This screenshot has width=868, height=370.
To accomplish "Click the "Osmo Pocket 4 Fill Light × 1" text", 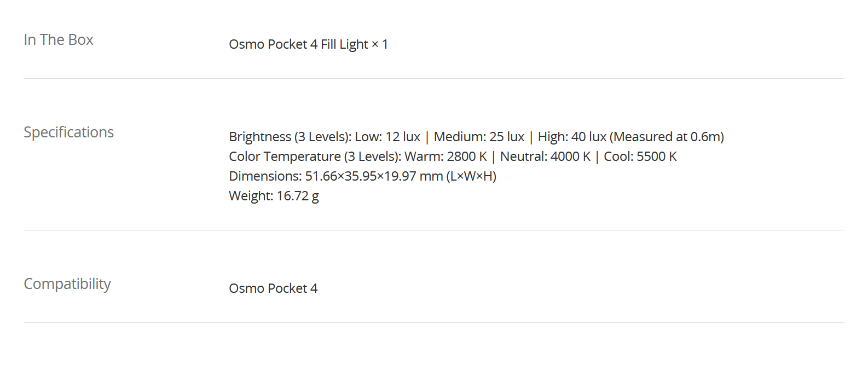I will pyautogui.click(x=308, y=44).
